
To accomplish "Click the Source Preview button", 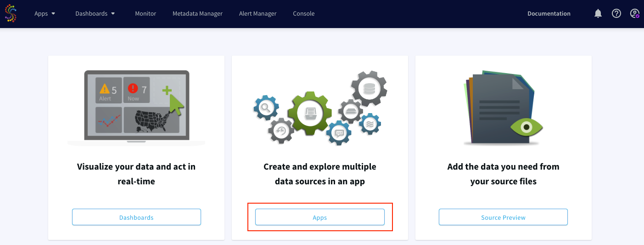I will (504, 217).
